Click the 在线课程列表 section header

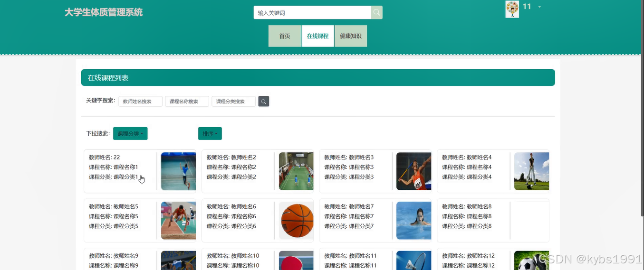318,78
